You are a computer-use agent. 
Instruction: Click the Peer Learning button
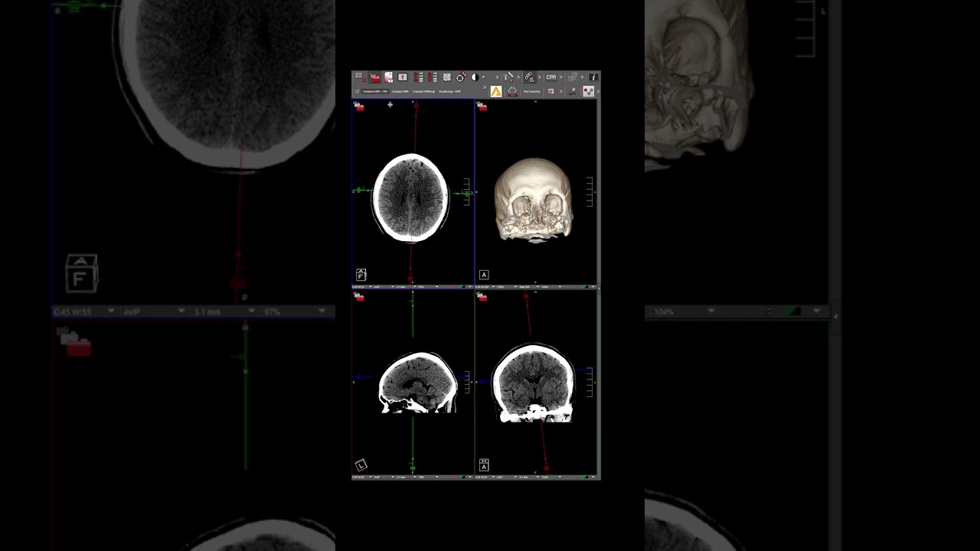(531, 92)
